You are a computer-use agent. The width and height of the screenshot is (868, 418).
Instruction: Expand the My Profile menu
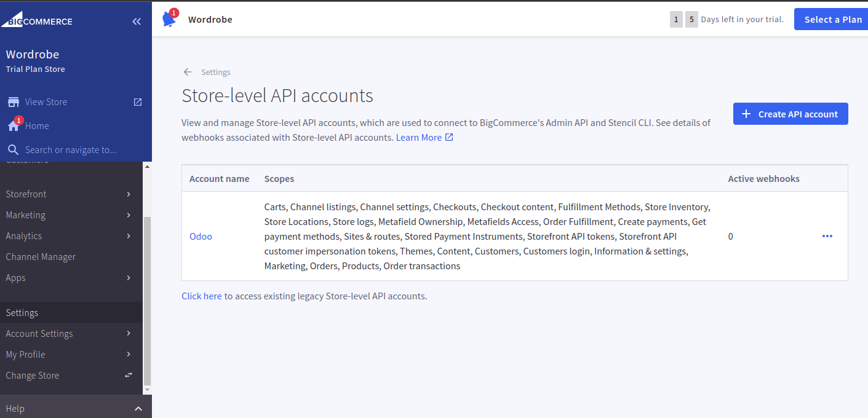tap(129, 354)
